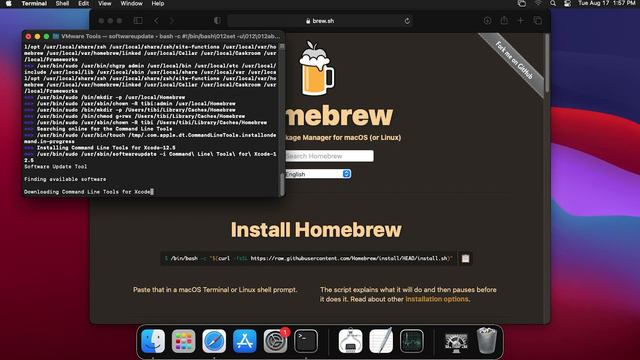Open the Edit menu
This screenshot has height=360, width=640.
[x=84, y=4]
